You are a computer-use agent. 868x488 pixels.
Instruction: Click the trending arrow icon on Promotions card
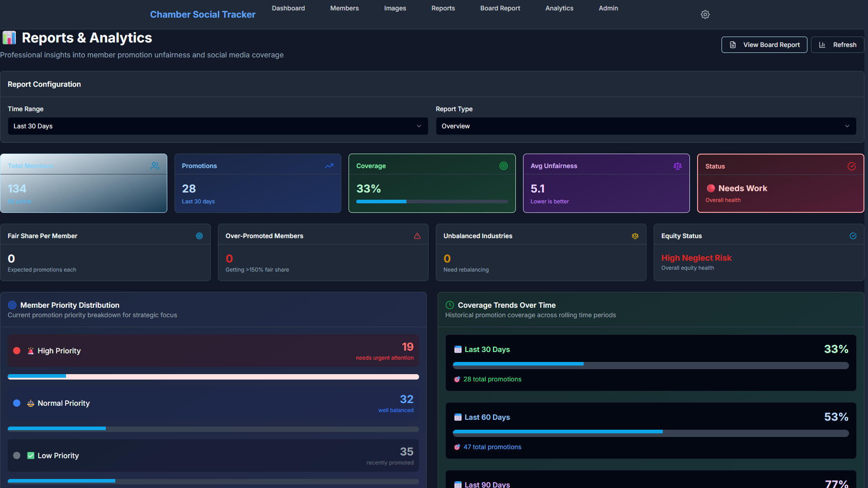tap(329, 166)
